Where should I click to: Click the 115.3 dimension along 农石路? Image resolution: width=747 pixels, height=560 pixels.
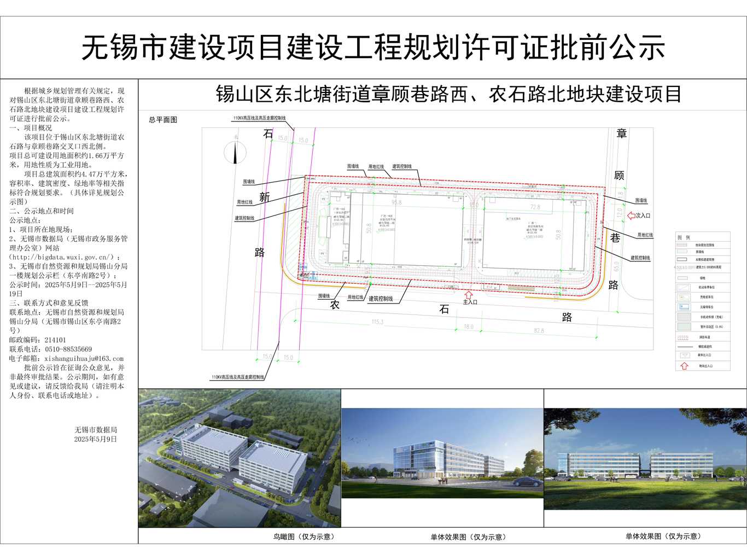(x=377, y=322)
